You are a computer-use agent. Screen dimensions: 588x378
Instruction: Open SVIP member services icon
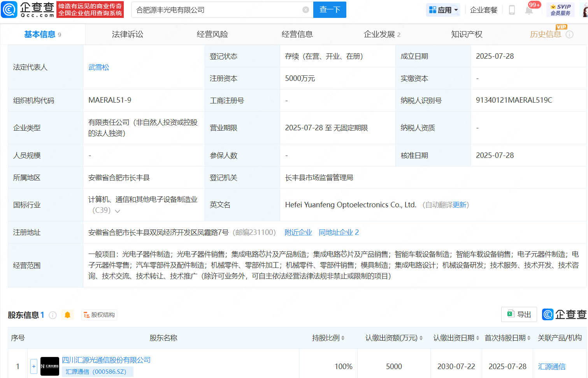(x=560, y=10)
